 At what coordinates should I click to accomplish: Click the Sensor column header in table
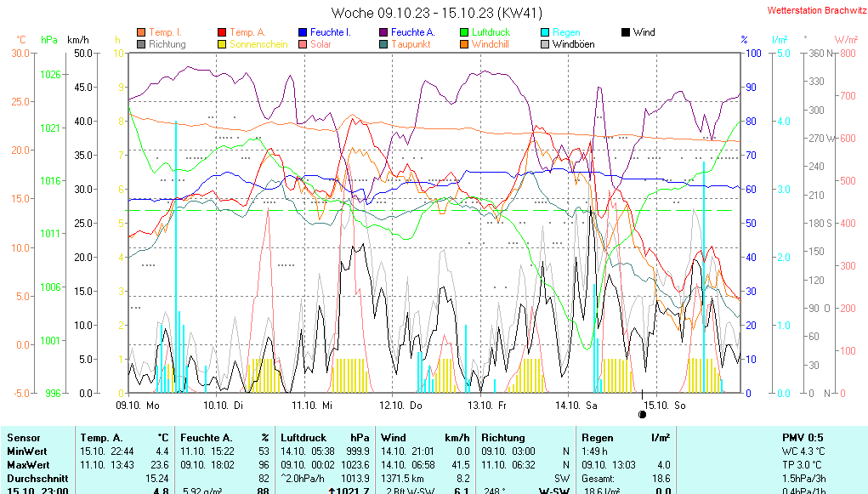click(24, 437)
